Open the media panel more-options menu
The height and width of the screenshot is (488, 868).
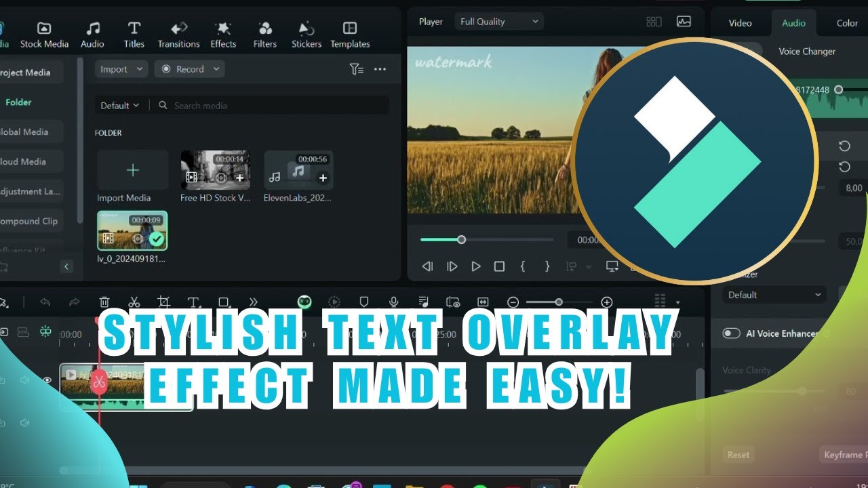coord(380,69)
